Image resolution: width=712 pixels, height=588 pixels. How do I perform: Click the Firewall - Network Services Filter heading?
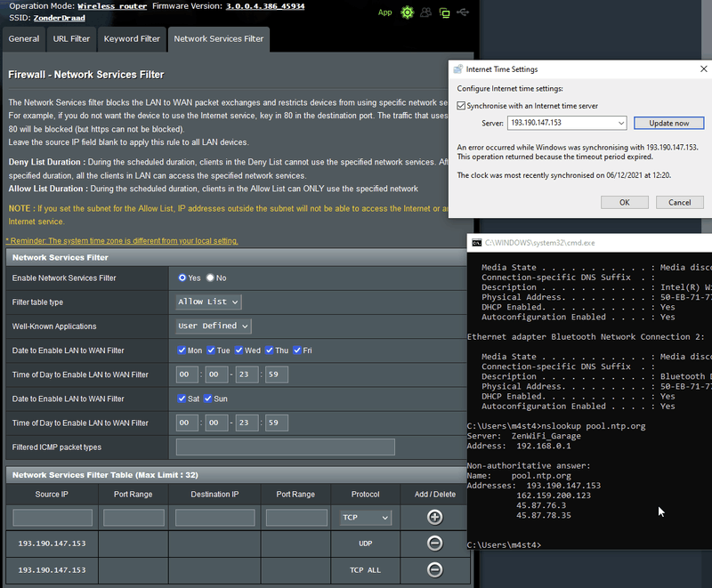click(85, 75)
